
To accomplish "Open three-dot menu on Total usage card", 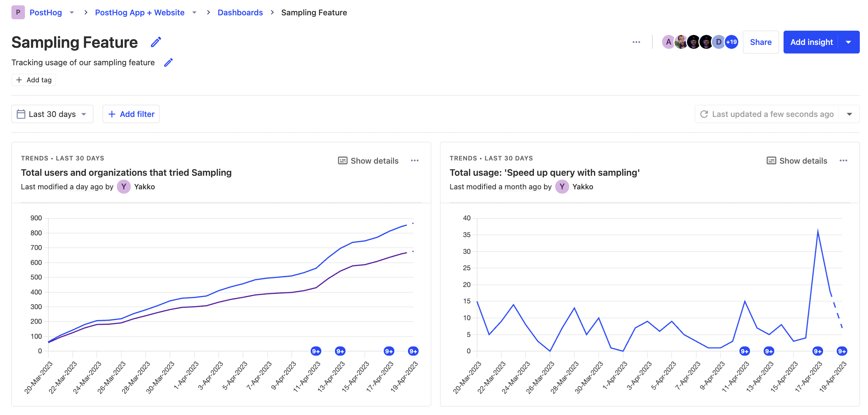I will click(843, 161).
